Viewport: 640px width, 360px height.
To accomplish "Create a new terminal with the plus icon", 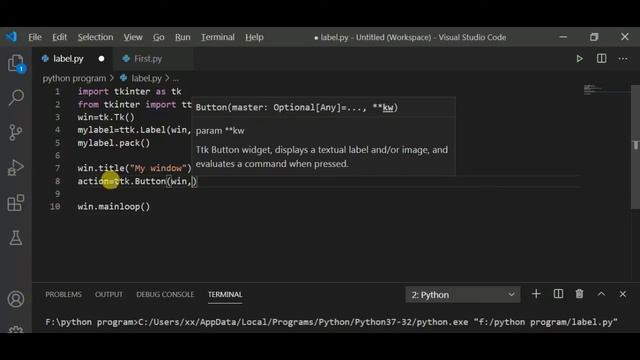I will point(536,294).
